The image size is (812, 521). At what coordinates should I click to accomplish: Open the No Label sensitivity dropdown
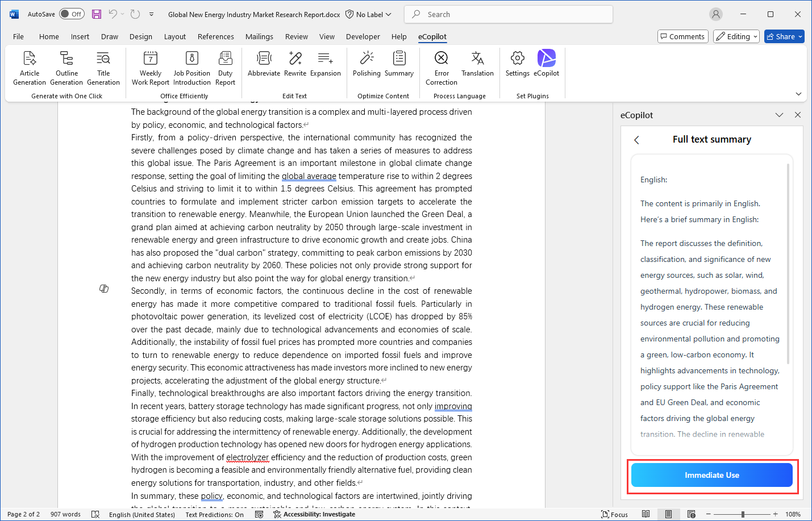368,14
